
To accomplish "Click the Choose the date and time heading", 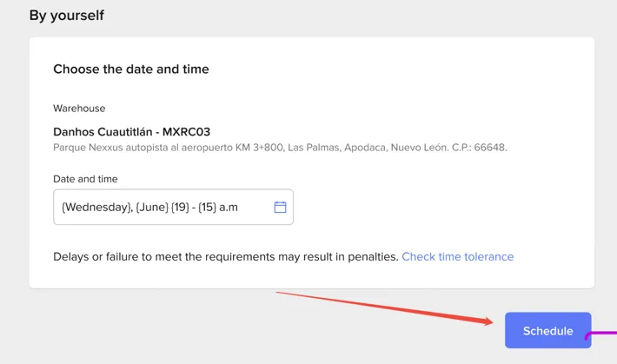I will coord(131,69).
